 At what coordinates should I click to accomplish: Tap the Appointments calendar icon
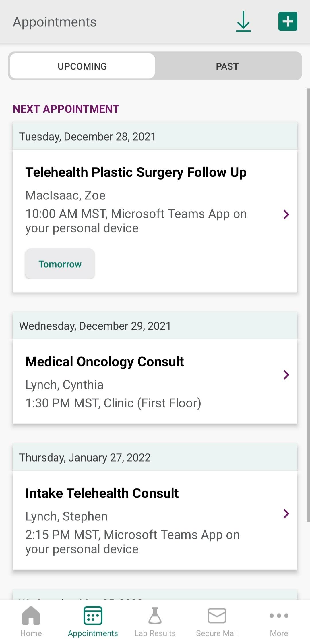pos(93,616)
